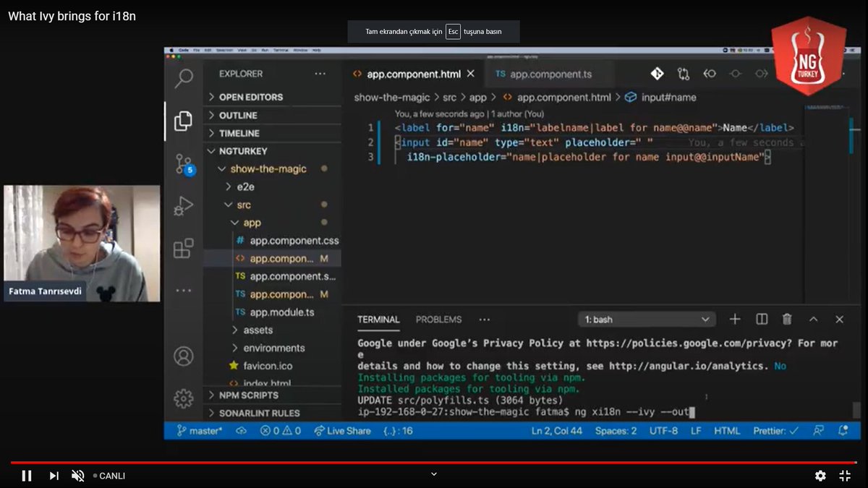Image resolution: width=868 pixels, height=488 pixels.
Task: Open Source Control with the 5 badge
Action: click(184, 164)
